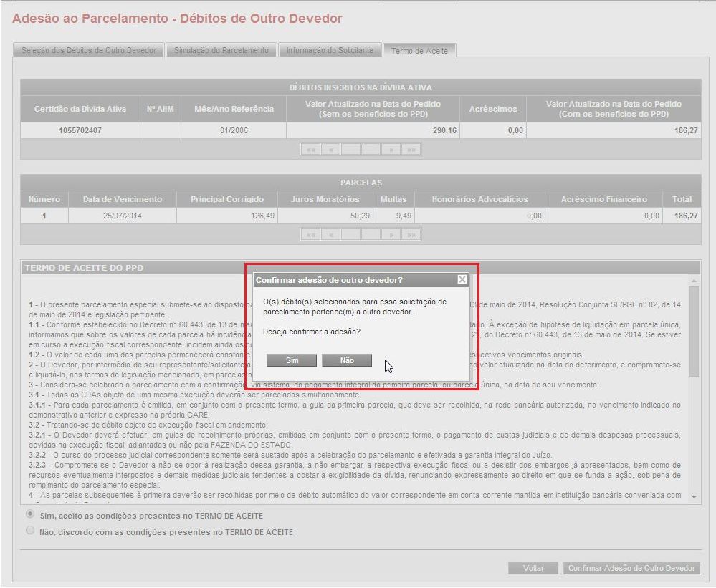Open the 'Informação do Solicitante' tab
The image size is (716, 588).
(330, 50)
